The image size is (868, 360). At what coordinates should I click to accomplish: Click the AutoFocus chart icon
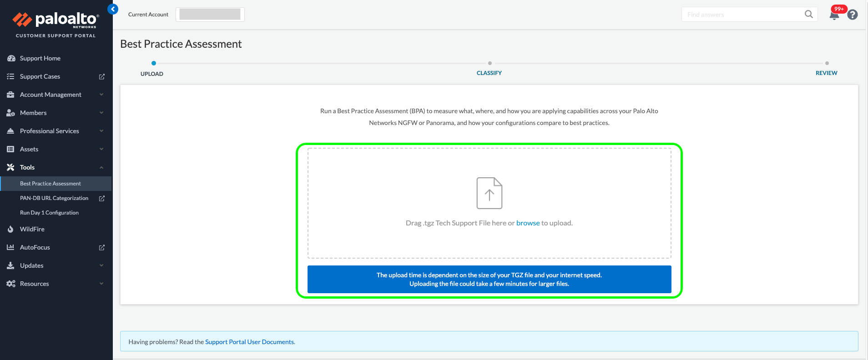click(10, 247)
